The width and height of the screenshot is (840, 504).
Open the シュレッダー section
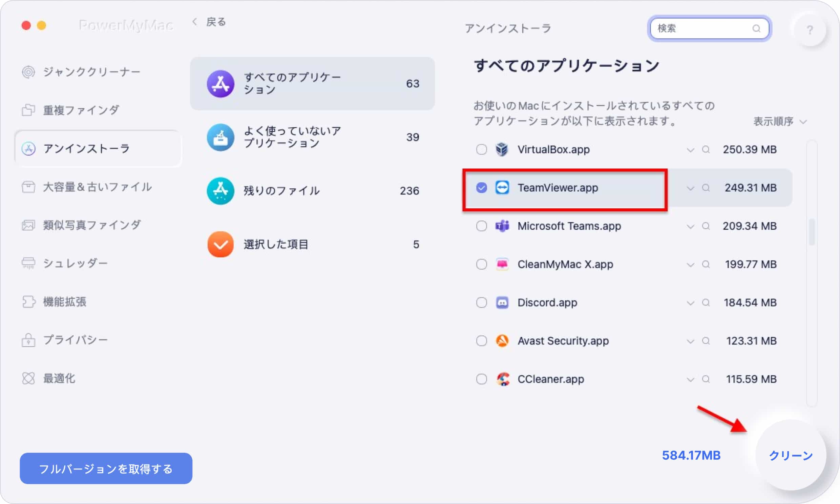tap(65, 263)
